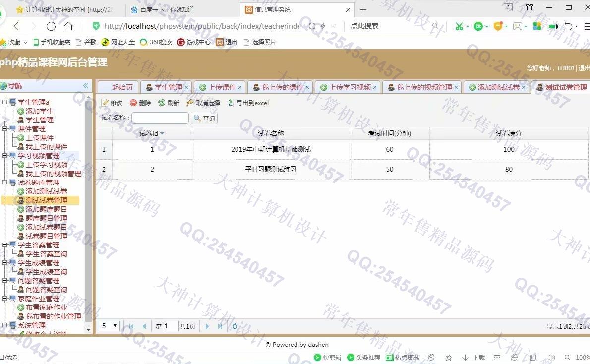Viewport: 590px width, 364px height.
Task: Open 添加试卷题目 in the navigation tree
Action: click(x=46, y=227)
